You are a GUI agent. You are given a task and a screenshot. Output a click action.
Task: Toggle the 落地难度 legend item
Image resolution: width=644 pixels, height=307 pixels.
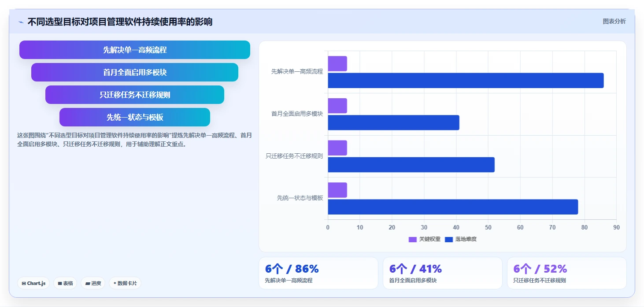click(x=461, y=239)
